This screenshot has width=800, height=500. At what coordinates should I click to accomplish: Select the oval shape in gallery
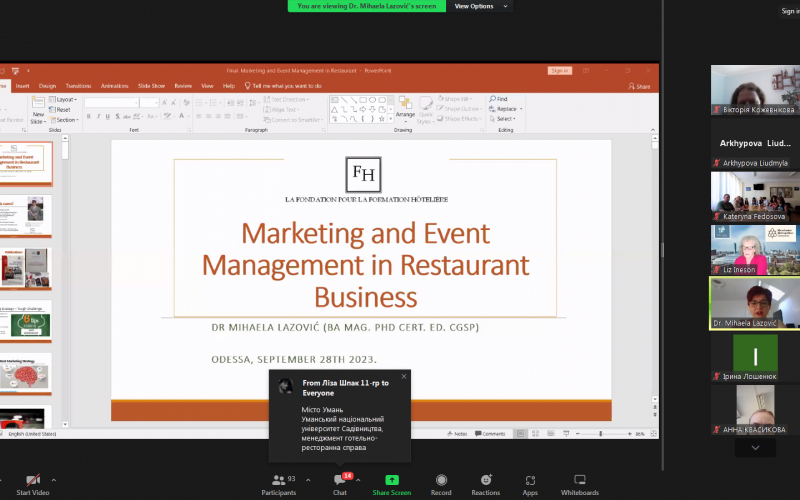coord(372,100)
